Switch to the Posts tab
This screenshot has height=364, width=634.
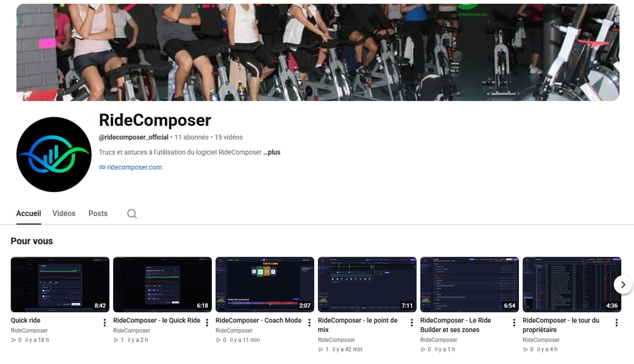click(x=98, y=213)
